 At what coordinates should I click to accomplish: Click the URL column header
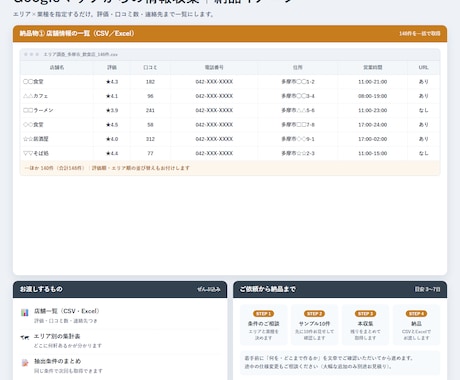click(x=423, y=67)
